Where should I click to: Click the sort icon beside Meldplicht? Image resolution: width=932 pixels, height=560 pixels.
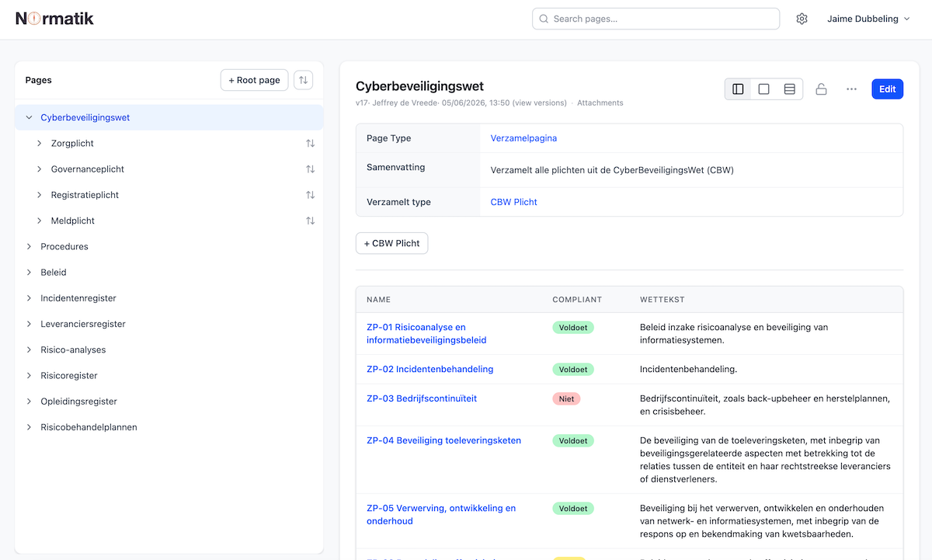311,221
